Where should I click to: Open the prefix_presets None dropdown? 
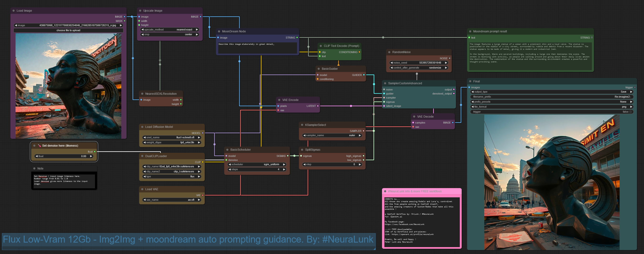coord(551,102)
